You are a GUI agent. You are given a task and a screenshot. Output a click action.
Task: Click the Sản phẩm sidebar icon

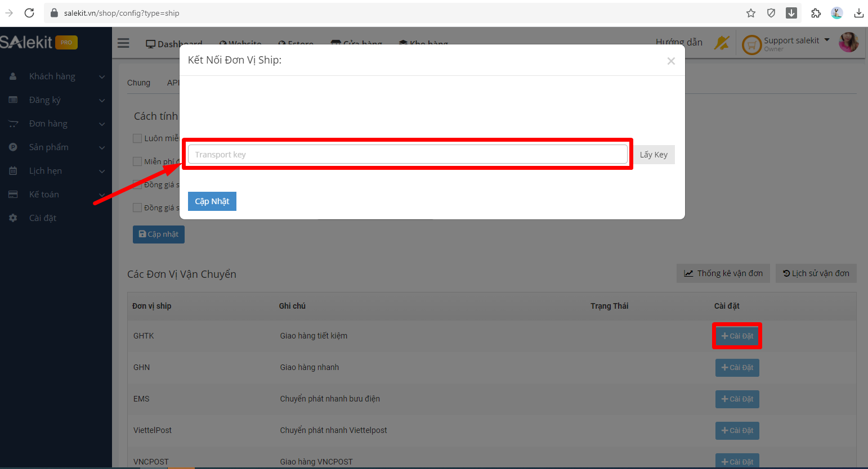pos(13,147)
